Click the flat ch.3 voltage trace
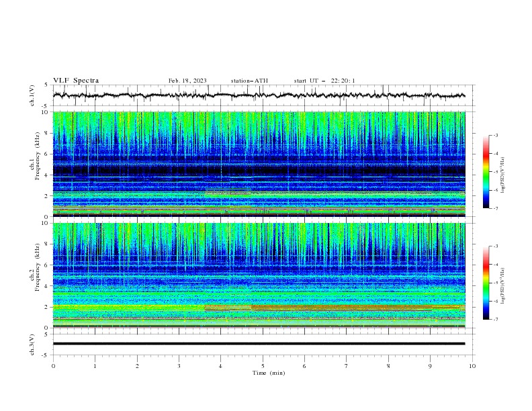This screenshot has height=411, width=532. [x=259, y=344]
